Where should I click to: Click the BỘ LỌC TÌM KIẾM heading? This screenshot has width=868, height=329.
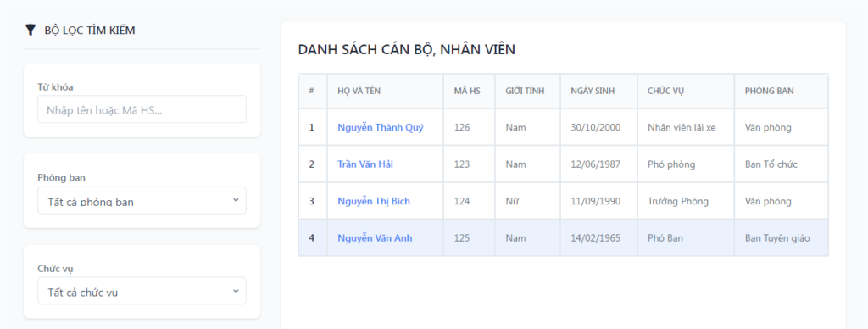pos(90,31)
